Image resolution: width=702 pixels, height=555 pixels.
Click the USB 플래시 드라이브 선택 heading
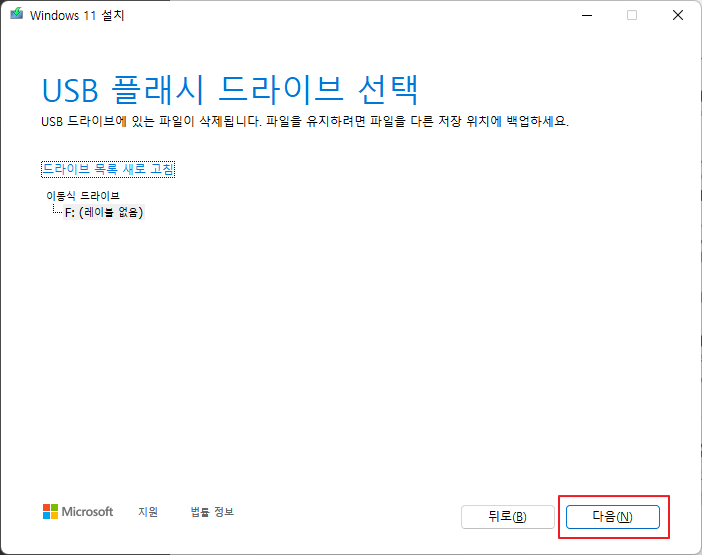230,90
